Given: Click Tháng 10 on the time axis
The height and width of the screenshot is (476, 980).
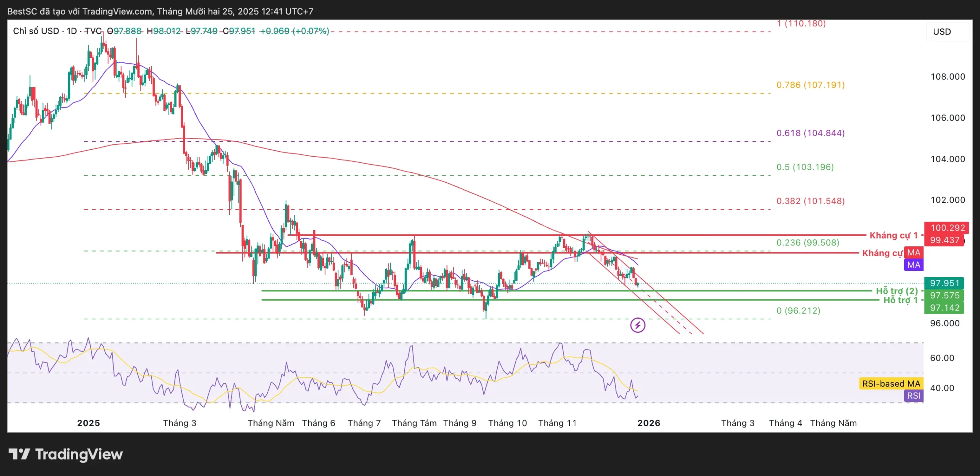Looking at the screenshot, I should pyautogui.click(x=507, y=423).
